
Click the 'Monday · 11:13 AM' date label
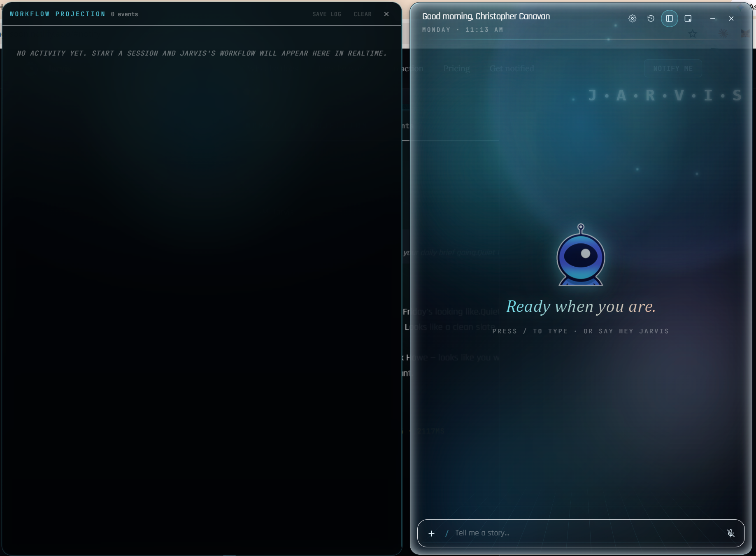pos(463,30)
